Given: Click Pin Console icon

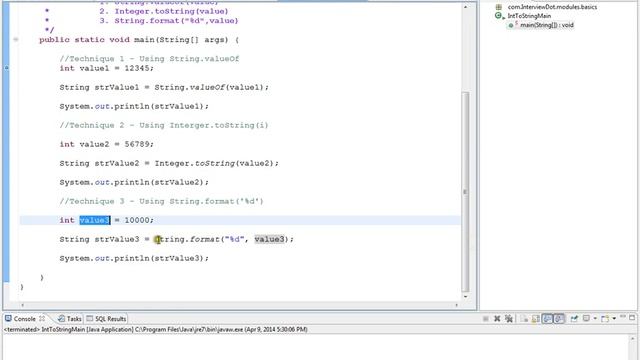Looking at the screenshot, I should click(574, 318).
